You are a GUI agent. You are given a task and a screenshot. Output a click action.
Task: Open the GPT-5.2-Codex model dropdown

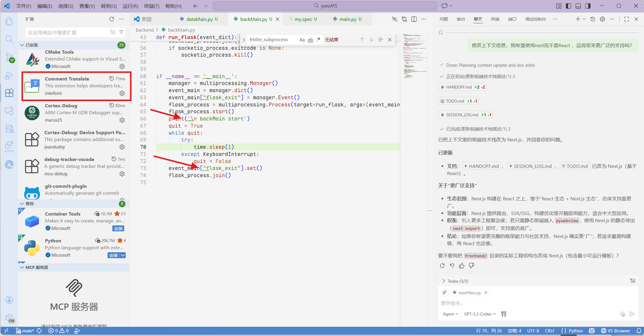(x=480, y=314)
